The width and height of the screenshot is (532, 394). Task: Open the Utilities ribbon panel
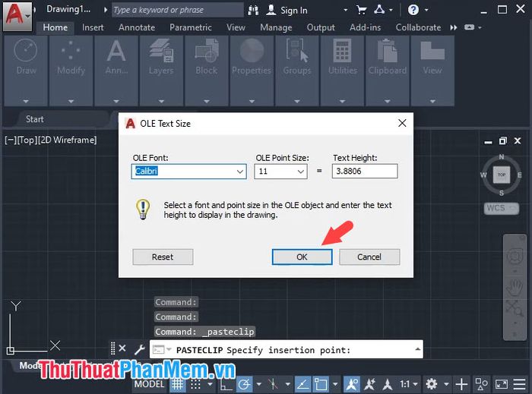click(342, 71)
